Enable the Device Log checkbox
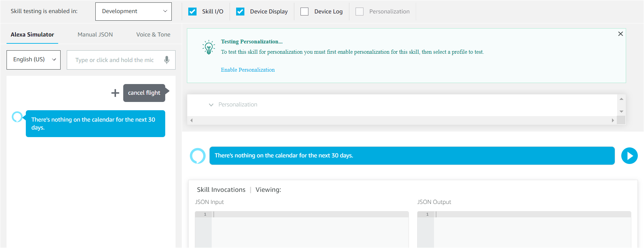Image resolution: width=644 pixels, height=248 pixels. (304, 11)
